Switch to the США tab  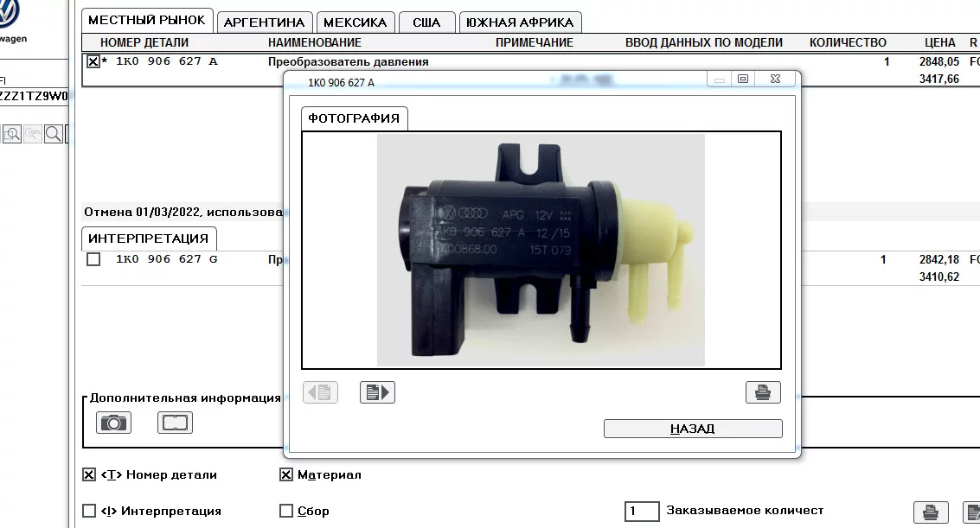[426, 22]
